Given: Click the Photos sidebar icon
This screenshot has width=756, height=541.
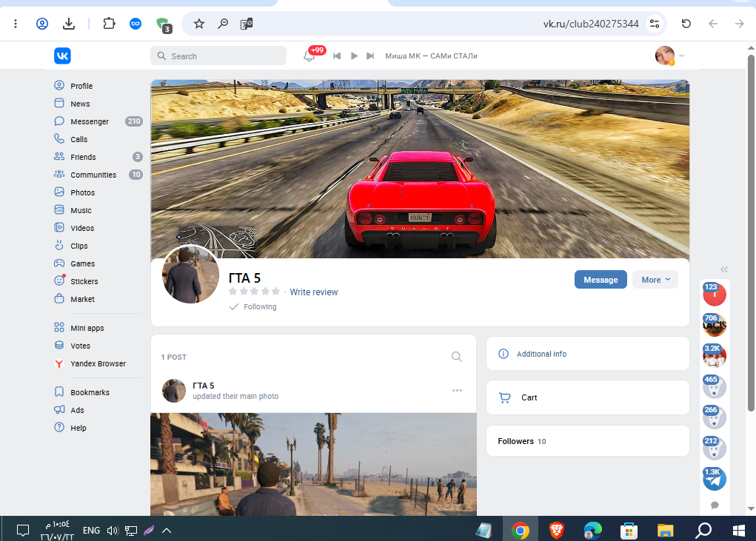Looking at the screenshot, I should pyautogui.click(x=59, y=192).
